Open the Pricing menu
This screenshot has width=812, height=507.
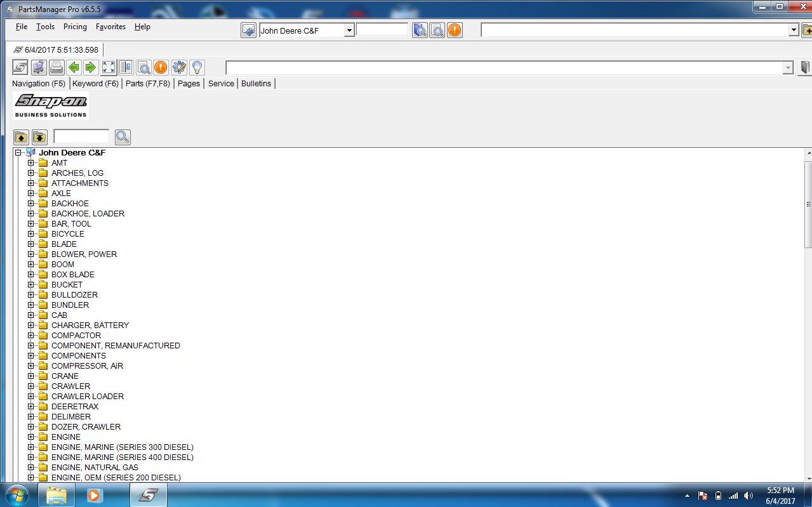point(75,27)
